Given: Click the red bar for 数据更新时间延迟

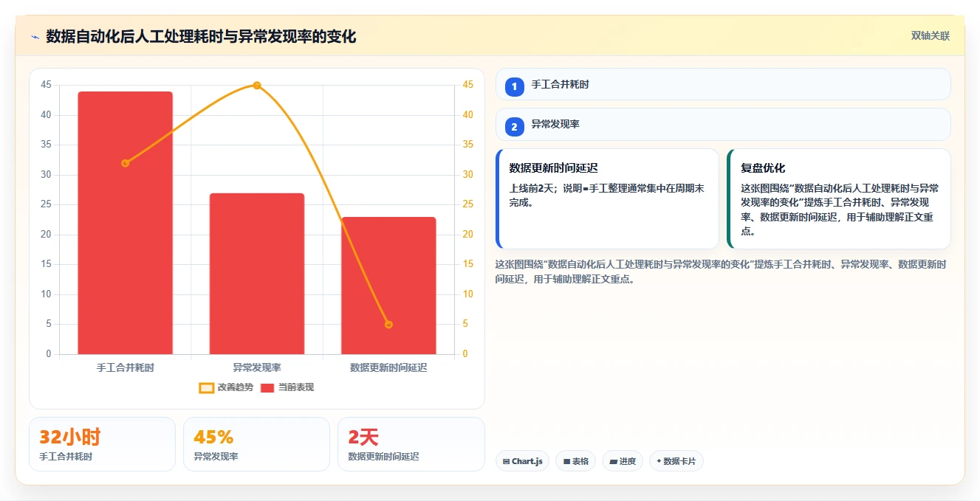Looking at the screenshot, I should coord(388,286).
